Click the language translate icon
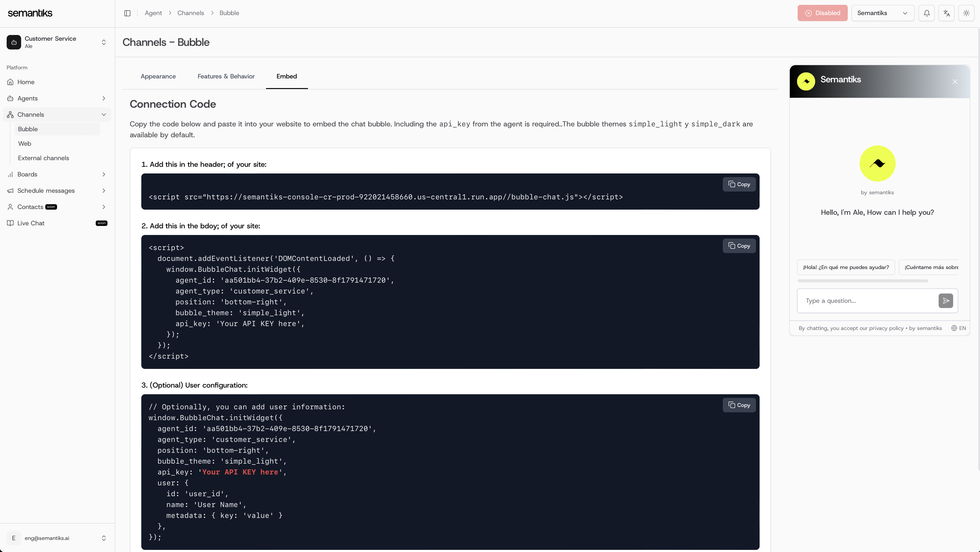 tap(946, 13)
